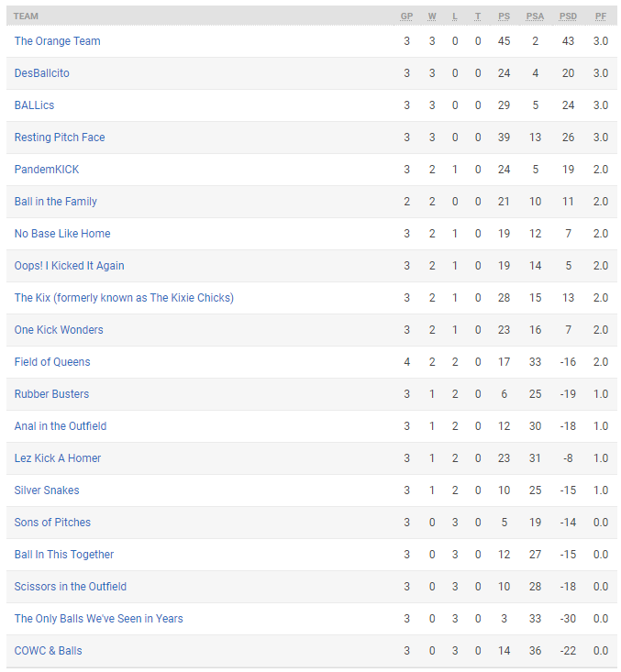Select the BALLics team

[34, 105]
